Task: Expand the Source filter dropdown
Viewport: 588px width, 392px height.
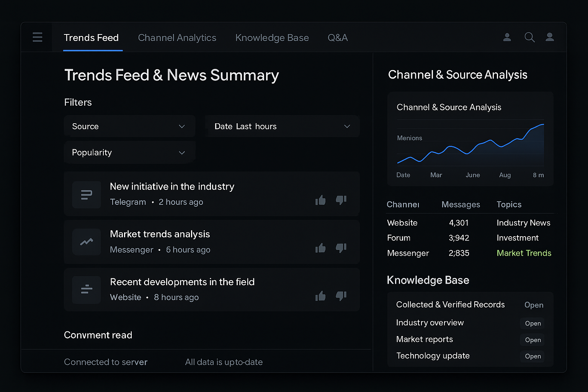Action: (x=129, y=126)
